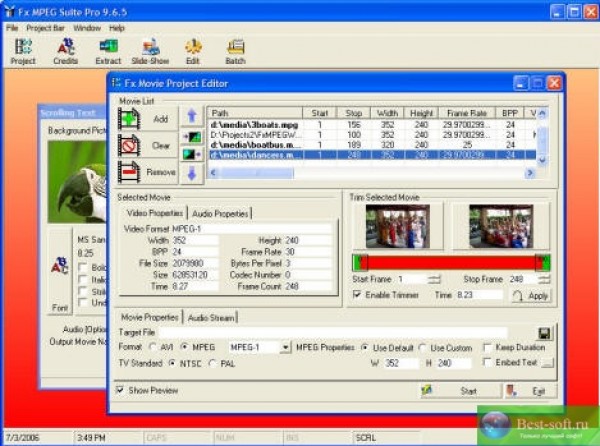Click the Apply trim button
The height and width of the screenshot is (446, 600).
tap(531, 296)
